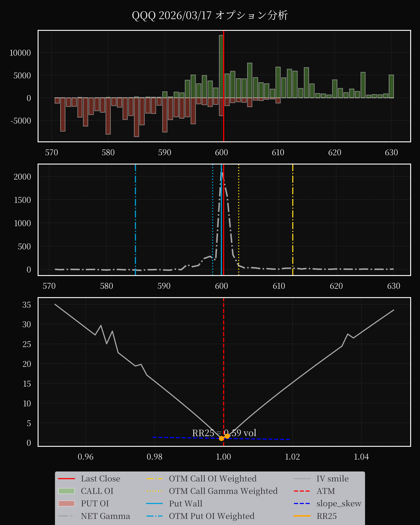Click the 'ATM' legend label

tap(326, 491)
